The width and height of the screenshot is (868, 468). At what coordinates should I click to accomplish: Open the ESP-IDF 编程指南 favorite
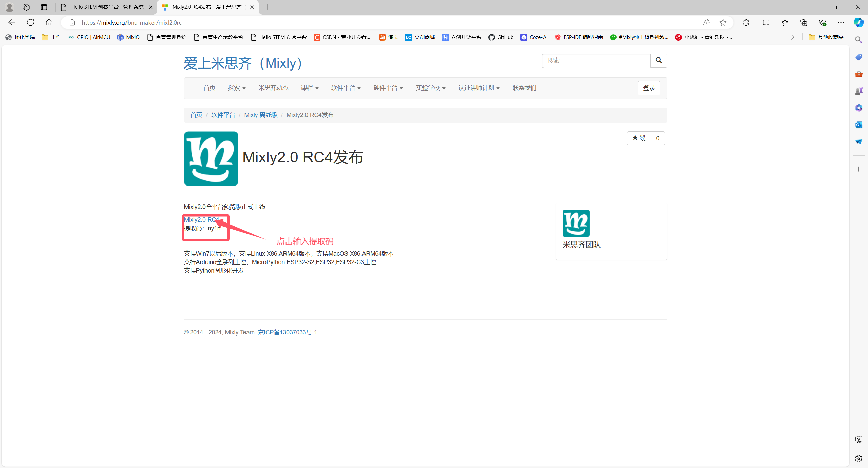pos(578,37)
